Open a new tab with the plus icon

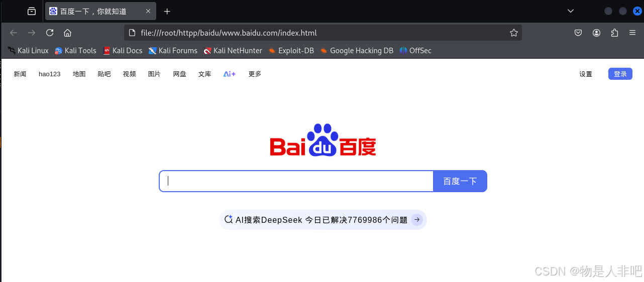(x=167, y=11)
